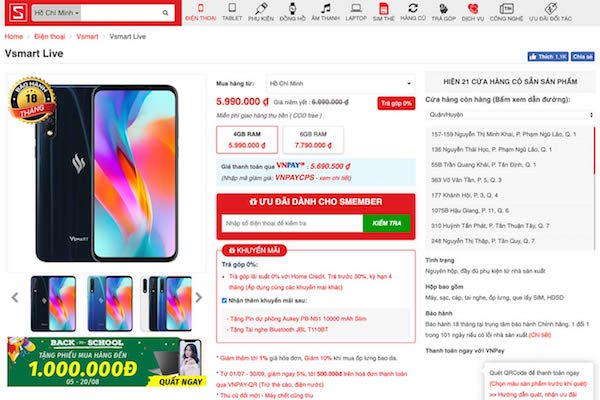600x400 pixels.
Task: Open the Tablet category icon
Action: [232, 8]
